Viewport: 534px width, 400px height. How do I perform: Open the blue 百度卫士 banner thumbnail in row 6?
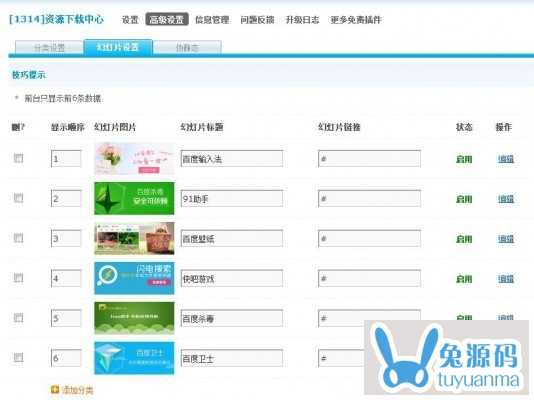[134, 358]
